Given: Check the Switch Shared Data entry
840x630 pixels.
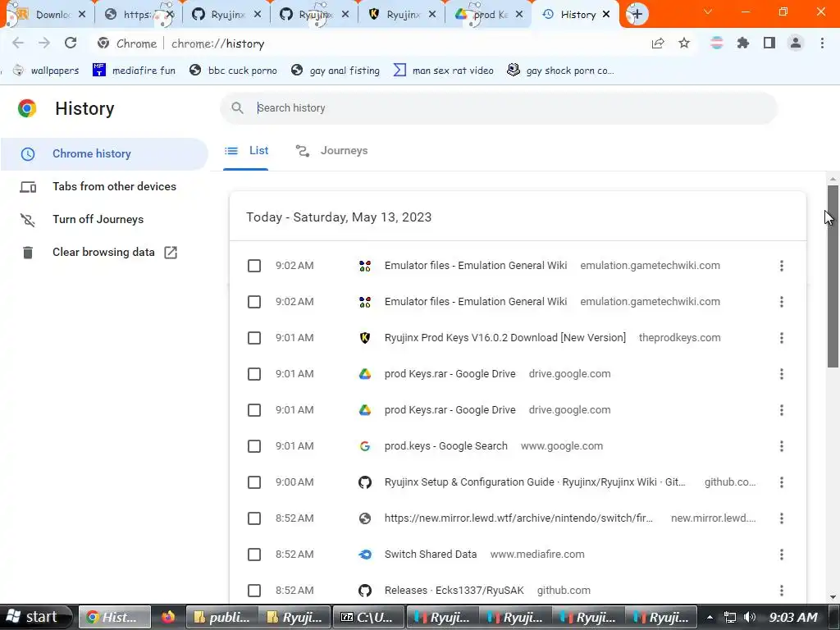Looking at the screenshot, I should pyautogui.click(x=254, y=555).
